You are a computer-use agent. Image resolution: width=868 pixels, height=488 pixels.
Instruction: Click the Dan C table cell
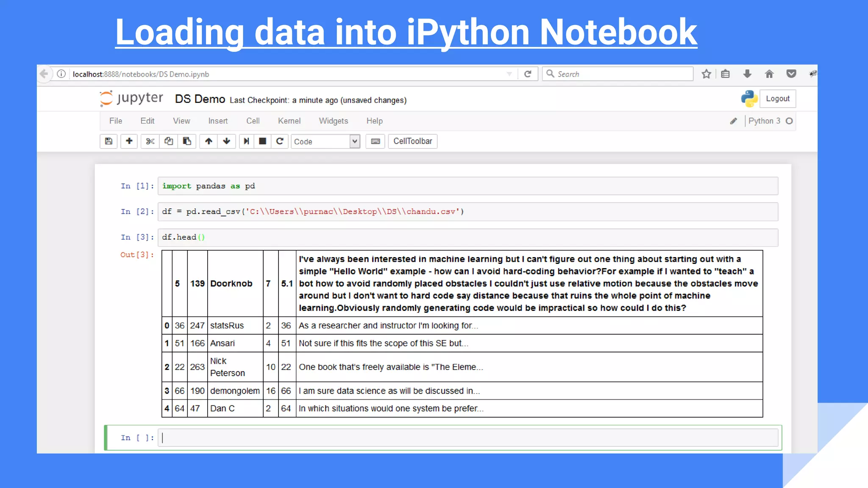click(235, 409)
